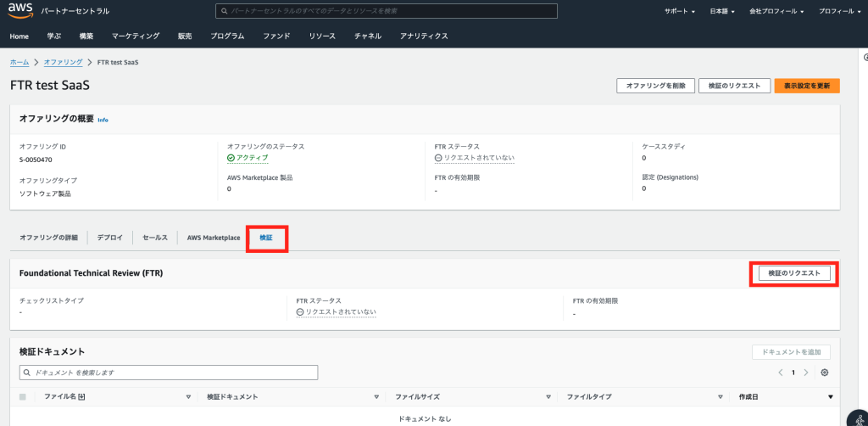Viewport: 868px width, 426px height.
Task: Open the チャネル menu
Action: pos(368,36)
